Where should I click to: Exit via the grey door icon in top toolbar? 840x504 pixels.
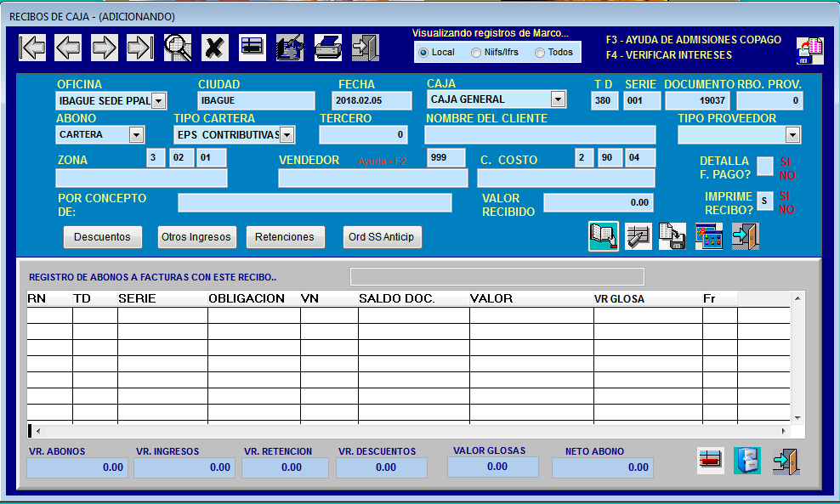[x=366, y=48]
